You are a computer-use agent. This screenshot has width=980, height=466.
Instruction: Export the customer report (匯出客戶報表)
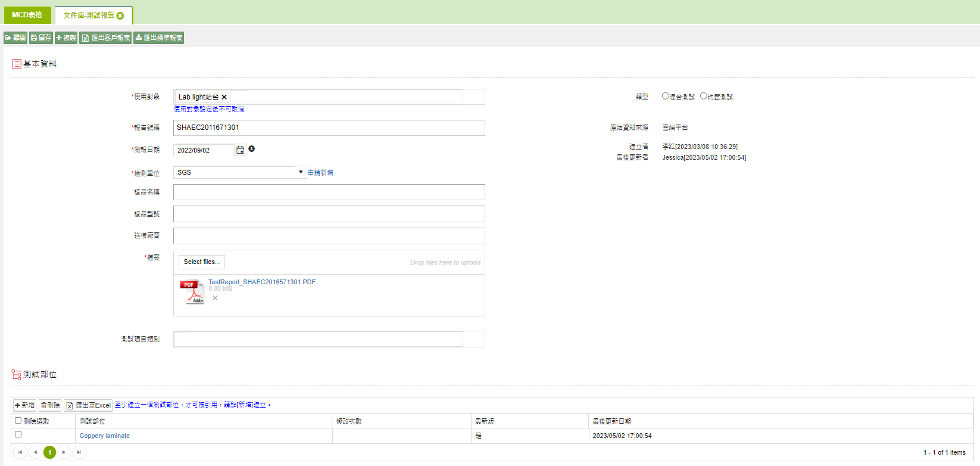click(x=105, y=38)
